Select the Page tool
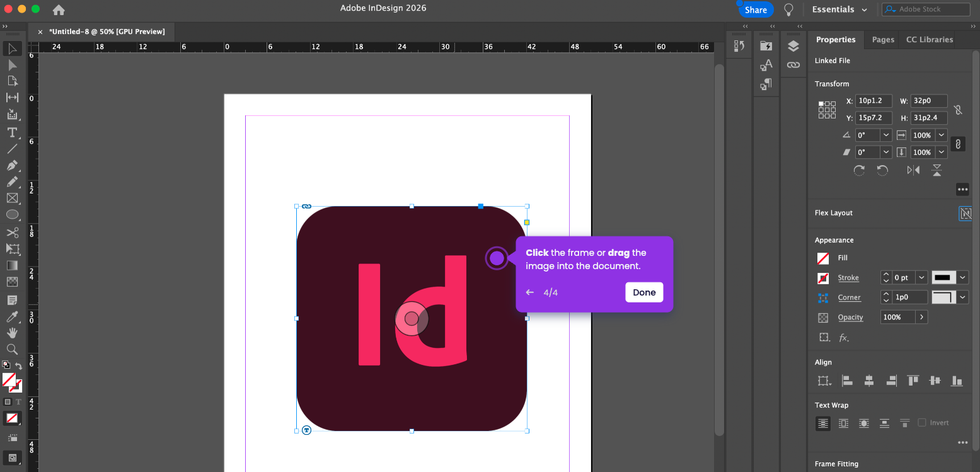 point(12,81)
